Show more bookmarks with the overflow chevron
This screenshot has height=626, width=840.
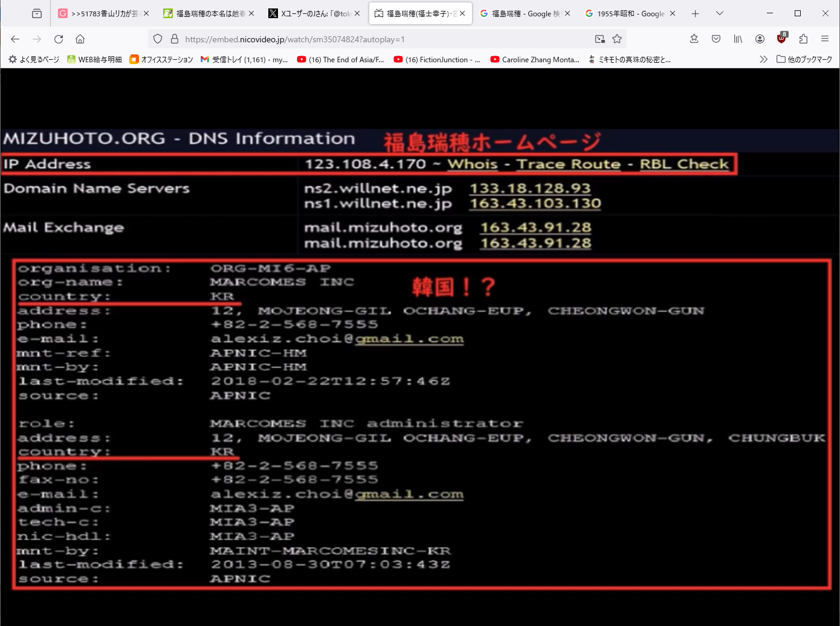pos(763,59)
